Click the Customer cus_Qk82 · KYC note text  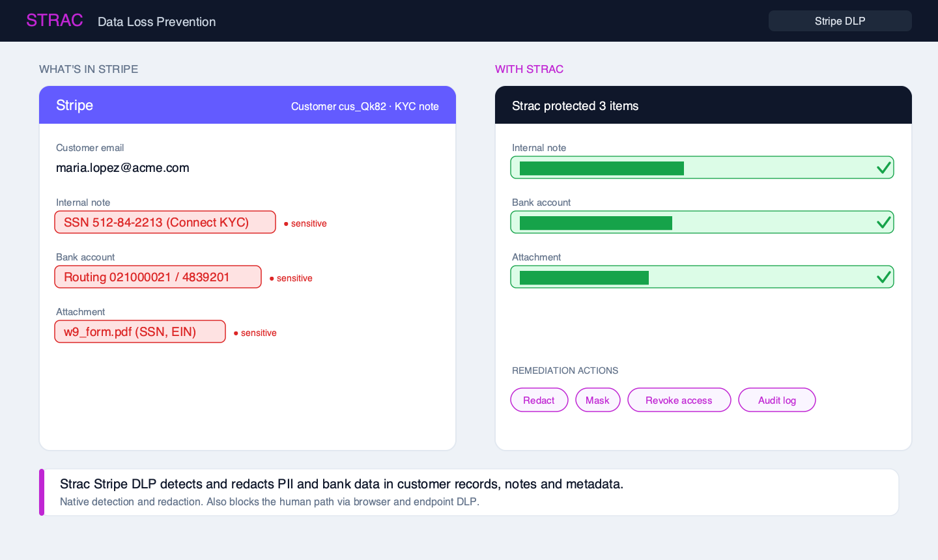pyautogui.click(x=365, y=106)
